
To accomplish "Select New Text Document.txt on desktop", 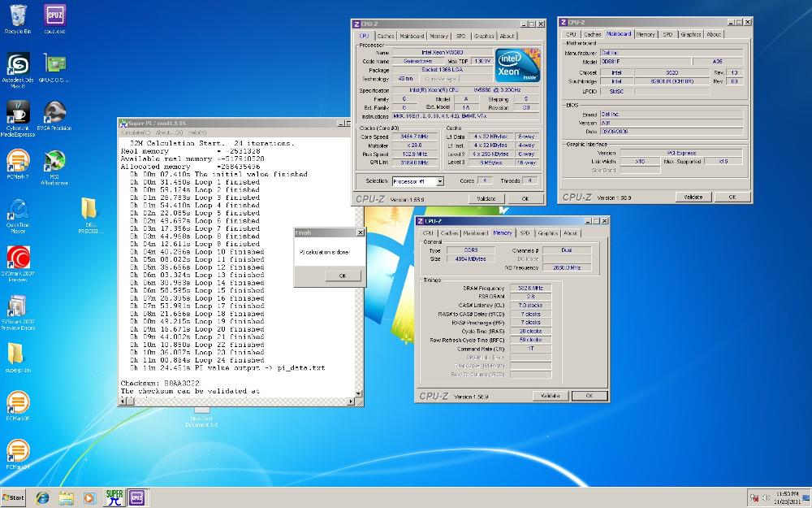I will point(201,416).
